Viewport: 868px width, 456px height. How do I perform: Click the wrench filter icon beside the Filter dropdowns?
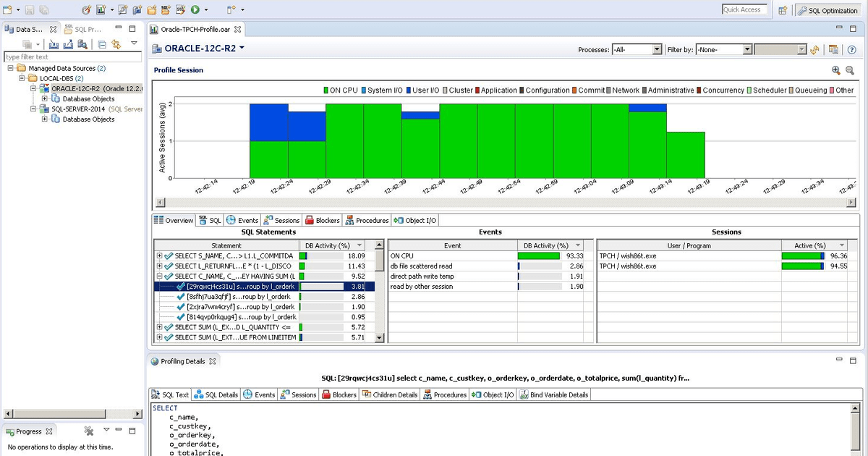point(814,50)
